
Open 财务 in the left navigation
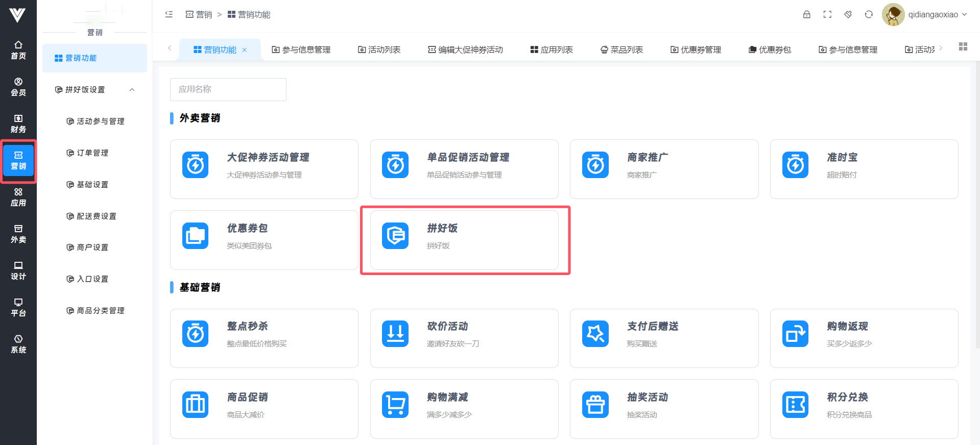(x=18, y=123)
